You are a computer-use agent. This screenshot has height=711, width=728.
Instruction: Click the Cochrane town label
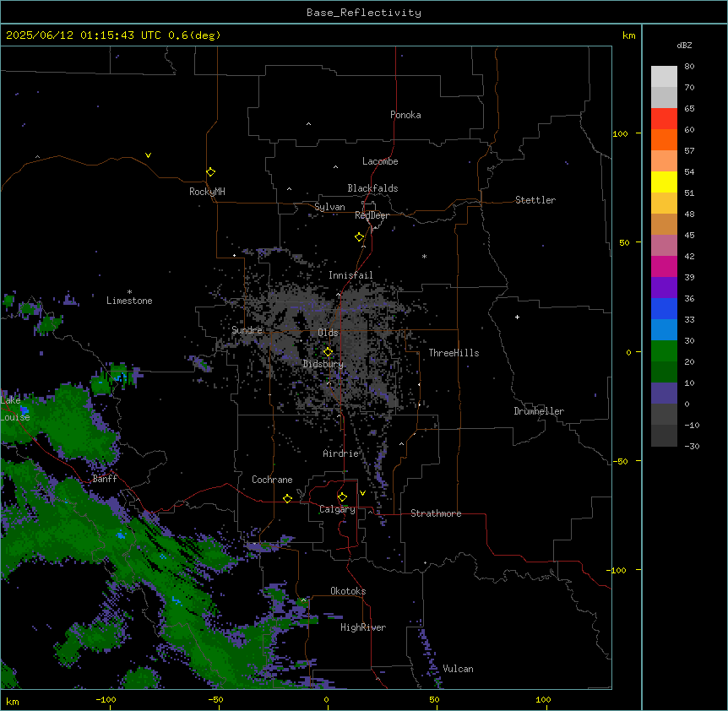(x=272, y=480)
